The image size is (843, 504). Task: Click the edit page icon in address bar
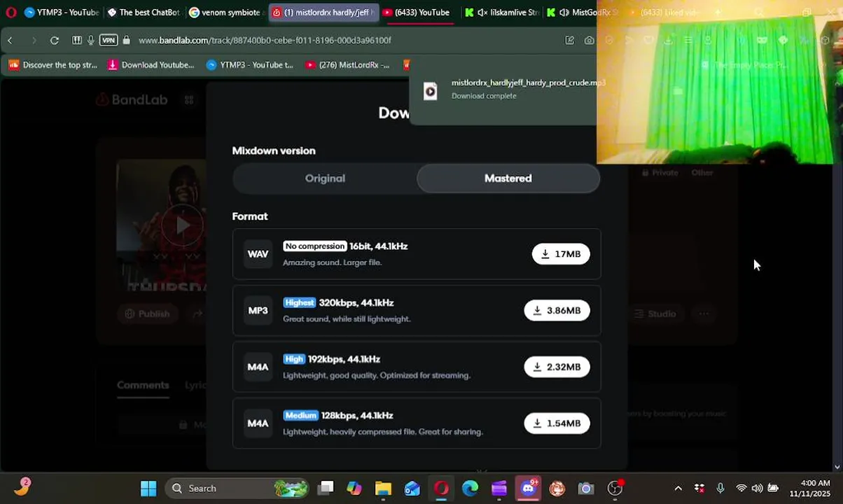click(x=569, y=41)
